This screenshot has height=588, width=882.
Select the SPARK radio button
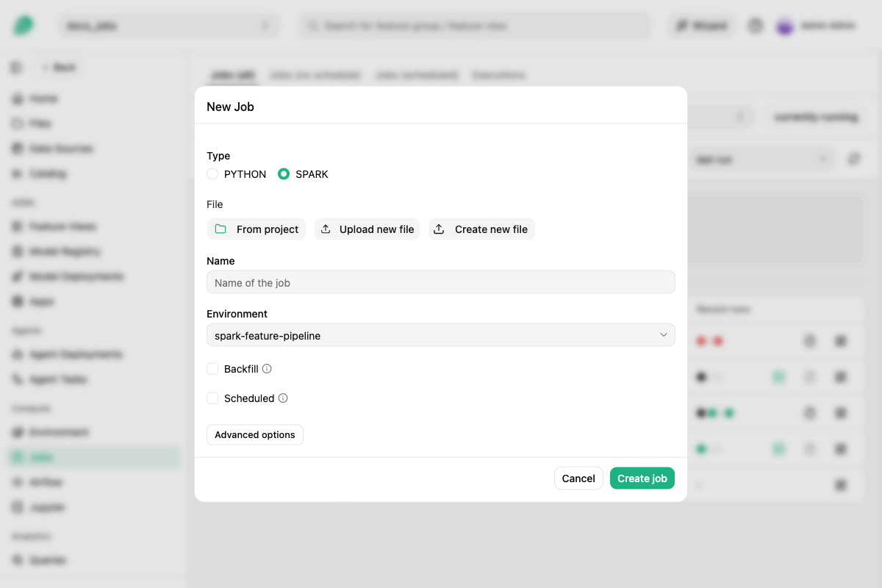(x=284, y=174)
